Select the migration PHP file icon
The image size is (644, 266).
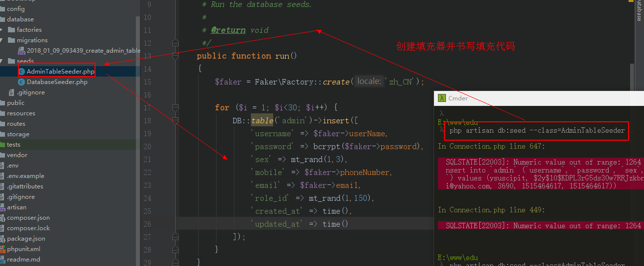pyautogui.click(x=21, y=51)
